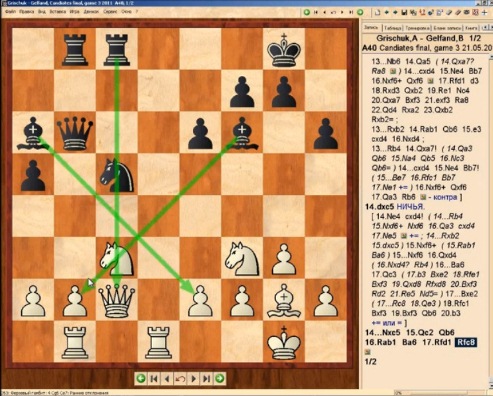Switch to the Тренировка tab
The height and width of the screenshot is (396, 493).
417,28
